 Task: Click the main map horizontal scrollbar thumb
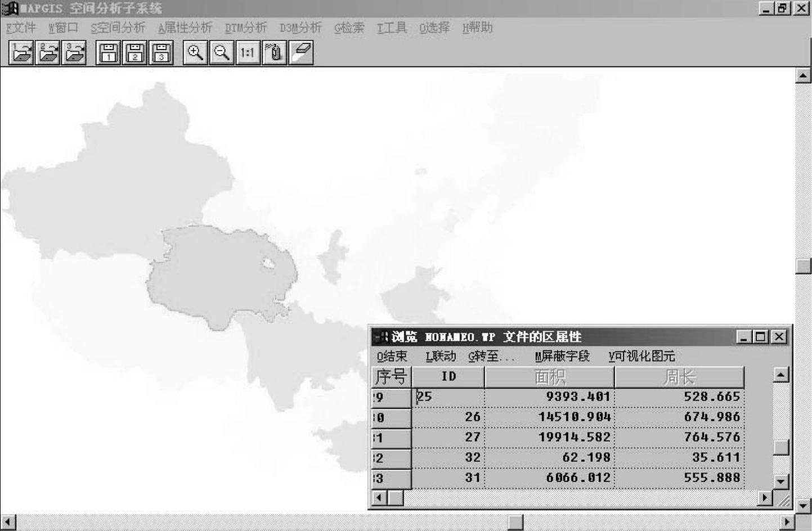coord(515,523)
